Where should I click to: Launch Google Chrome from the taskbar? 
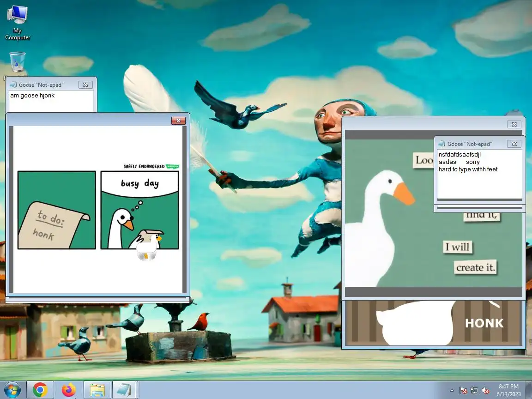[x=40, y=390]
